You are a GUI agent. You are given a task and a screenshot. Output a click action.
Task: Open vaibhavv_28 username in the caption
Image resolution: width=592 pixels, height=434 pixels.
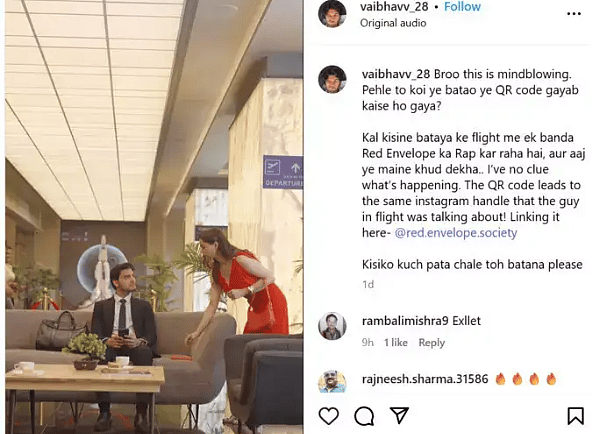[396, 74]
